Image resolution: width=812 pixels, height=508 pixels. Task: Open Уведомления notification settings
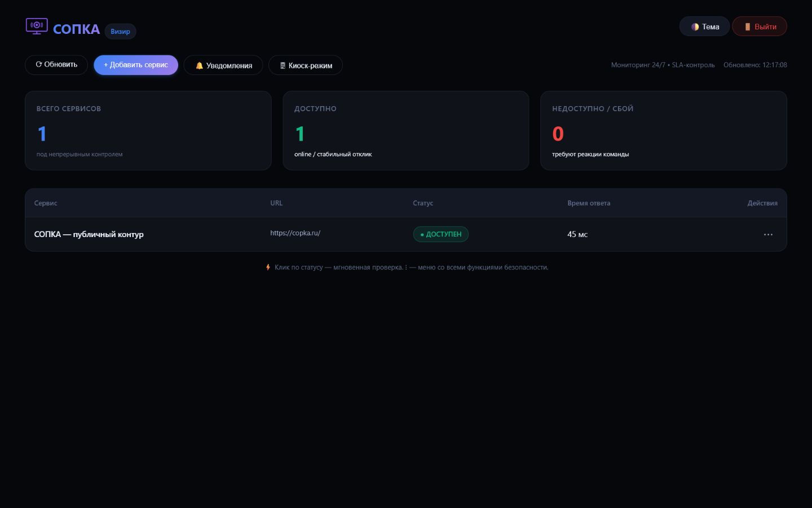point(223,65)
